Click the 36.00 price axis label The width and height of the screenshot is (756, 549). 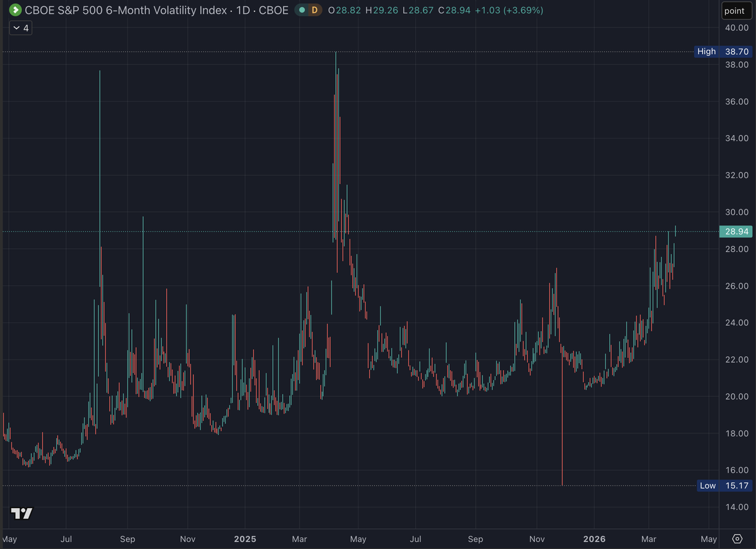pyautogui.click(x=736, y=101)
